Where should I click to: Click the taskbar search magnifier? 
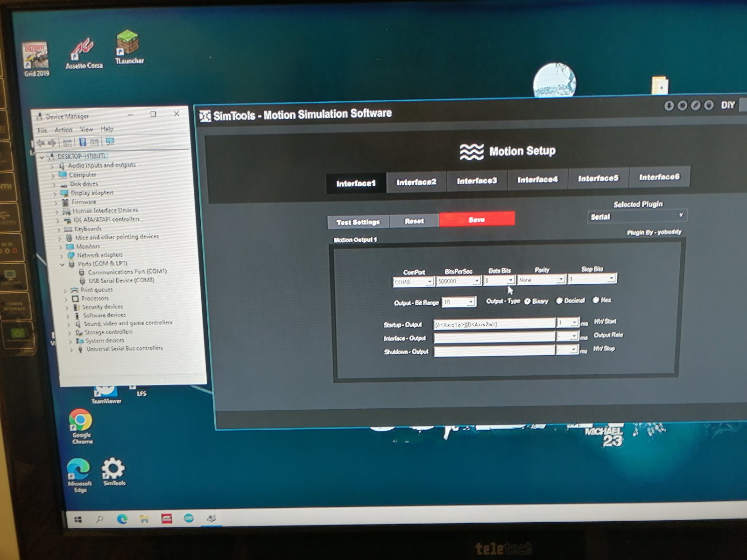click(99, 518)
